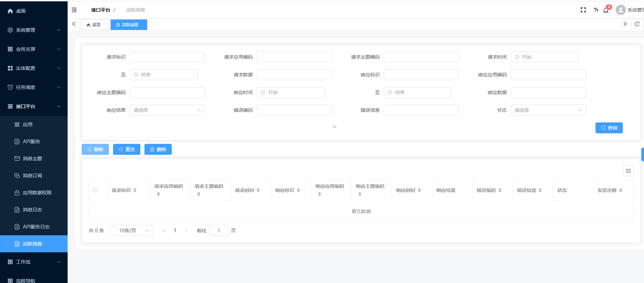Sort by 错误编码 column sort icon
The height and width of the screenshot is (283, 644).
pyautogui.click(x=500, y=190)
